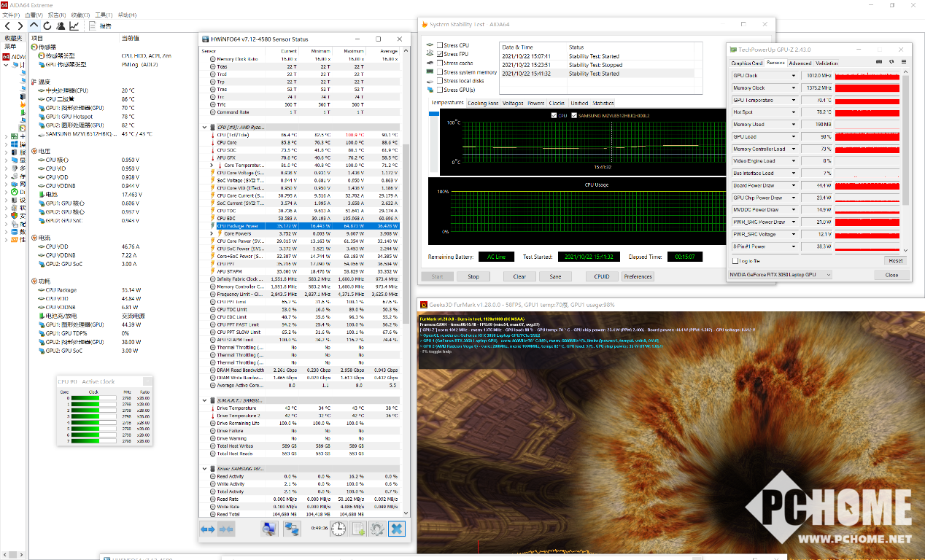
Task: Collapse the S.M.A.R.T.: SAMSUNG sensor group
Action: coord(204,400)
